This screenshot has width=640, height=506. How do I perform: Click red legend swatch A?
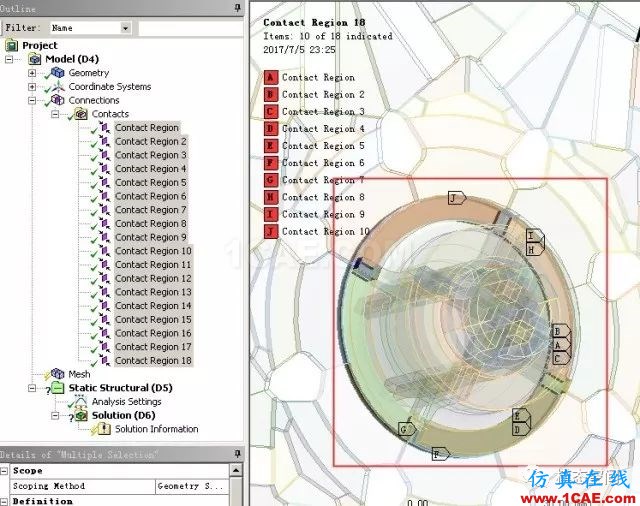[271, 78]
